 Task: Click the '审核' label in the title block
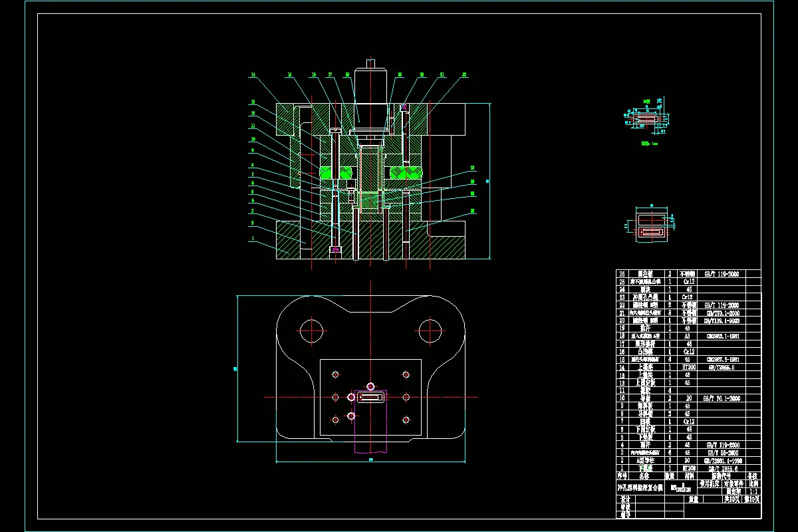point(625,507)
